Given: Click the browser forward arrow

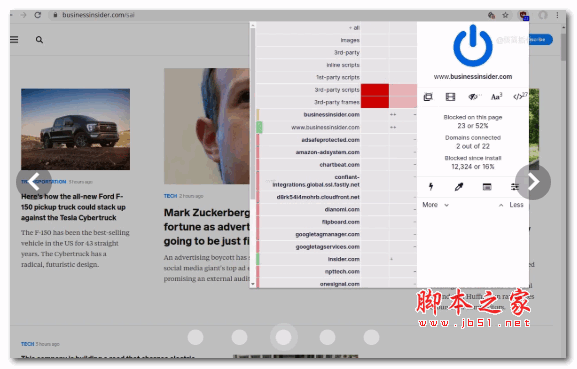Looking at the screenshot, I should [x=24, y=15].
